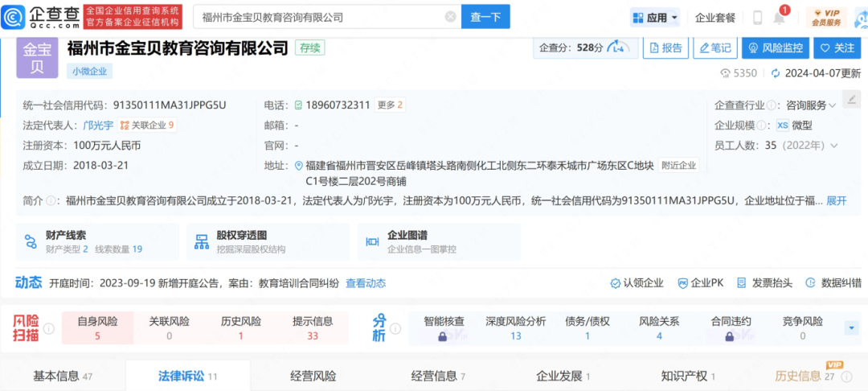
Task: Click the mobile phone icon in header
Action: 758,18
